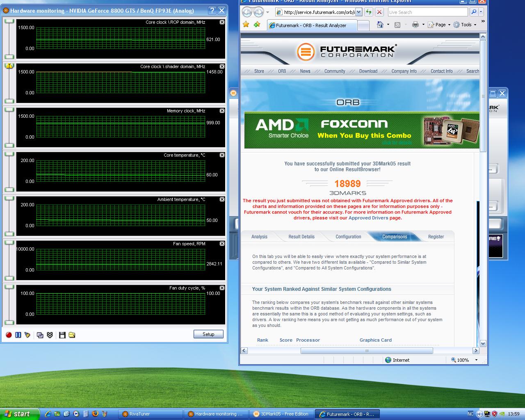
Task: Click the help question-mark button in monitoring title bar
Action: (212, 11)
